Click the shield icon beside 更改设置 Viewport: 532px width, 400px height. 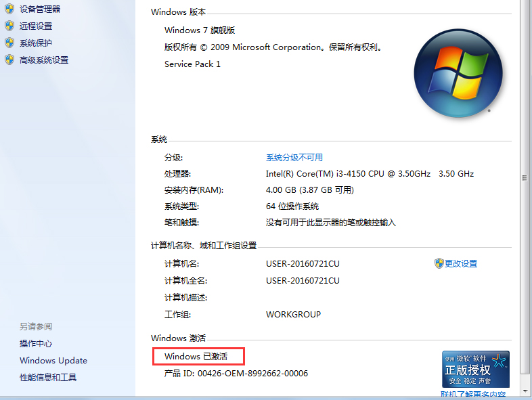pyautogui.click(x=439, y=263)
